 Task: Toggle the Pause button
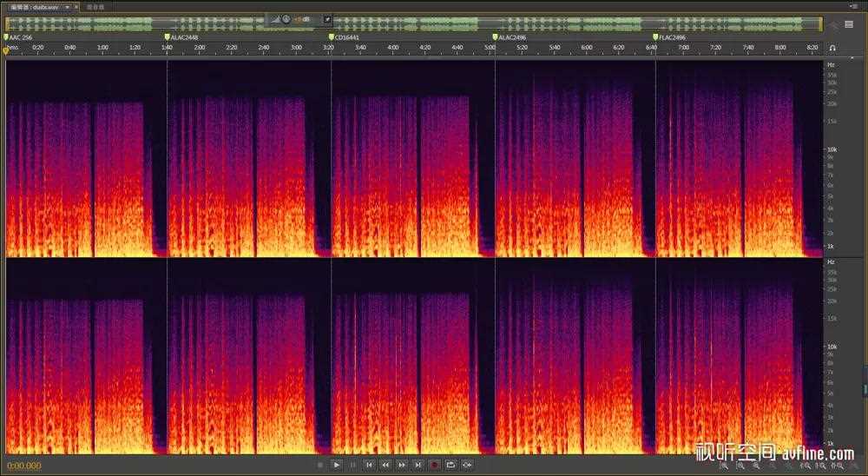tap(353, 465)
